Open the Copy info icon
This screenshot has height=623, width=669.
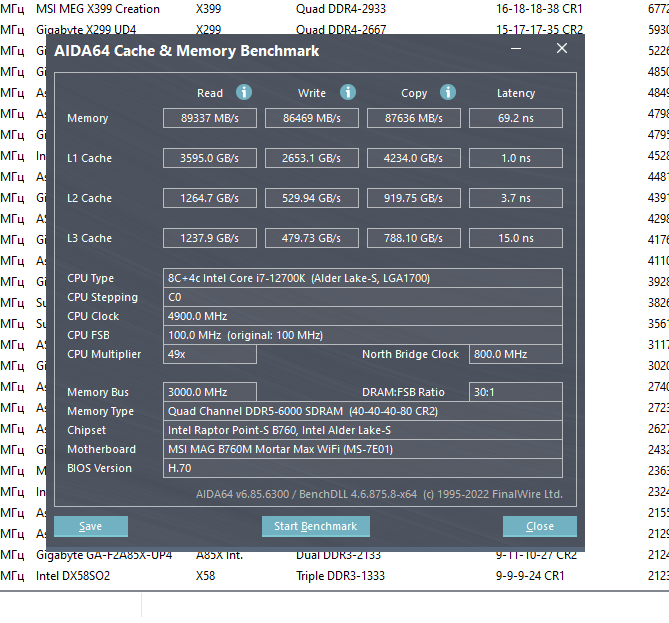[448, 92]
